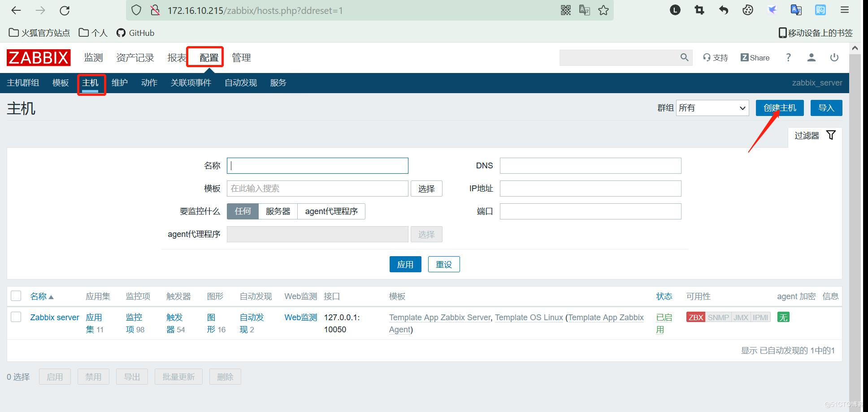Click the red ZBX availability badge
Image resolution: width=868 pixels, height=412 pixels.
[x=696, y=317]
